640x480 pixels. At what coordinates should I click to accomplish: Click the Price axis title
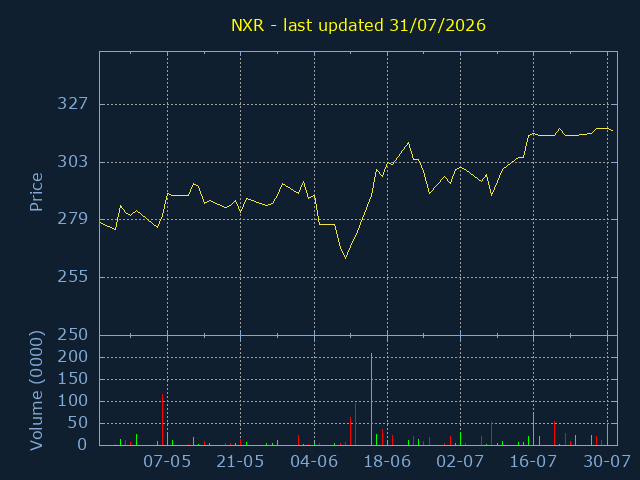click(36, 192)
